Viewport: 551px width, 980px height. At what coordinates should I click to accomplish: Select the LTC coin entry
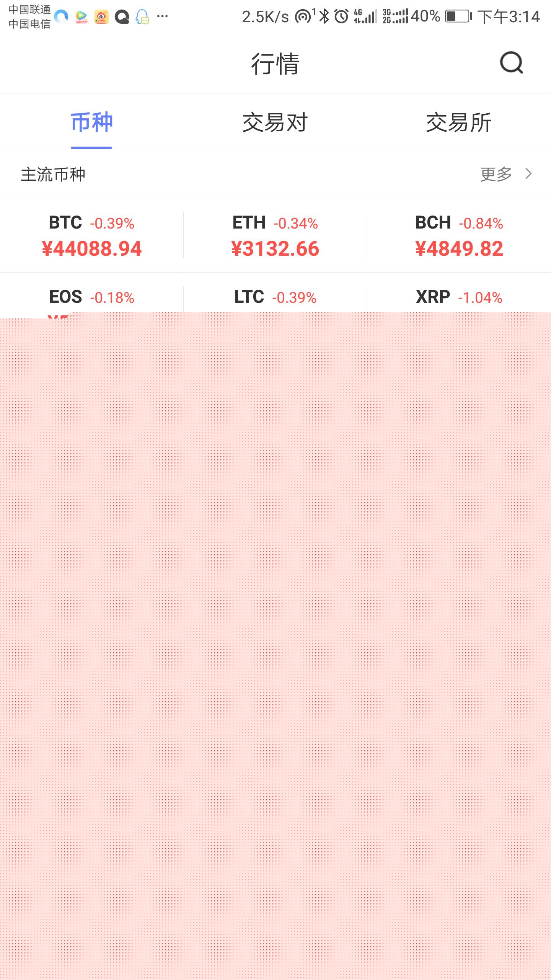pos(275,297)
